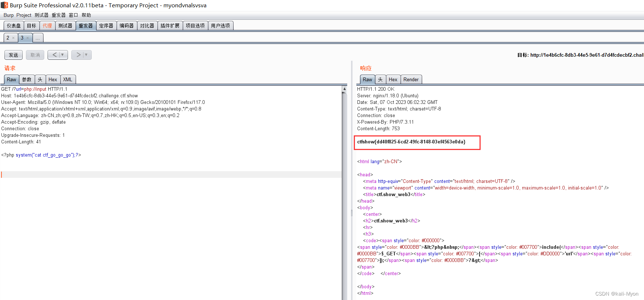Select 头 tab in response panel
This screenshot has height=300, width=644.
pos(380,79)
